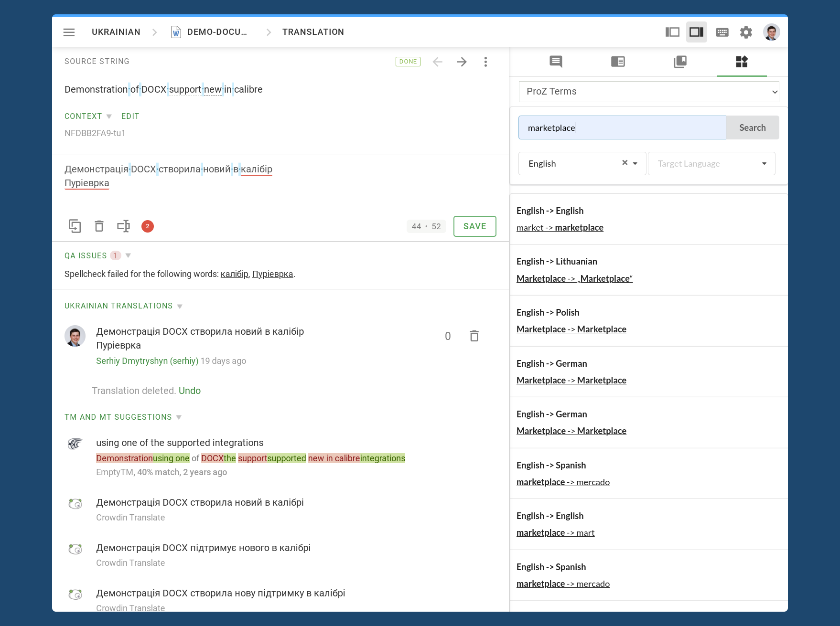The image size is (840, 626).
Task: Toggle the right sidebar layout icon
Action: click(697, 32)
